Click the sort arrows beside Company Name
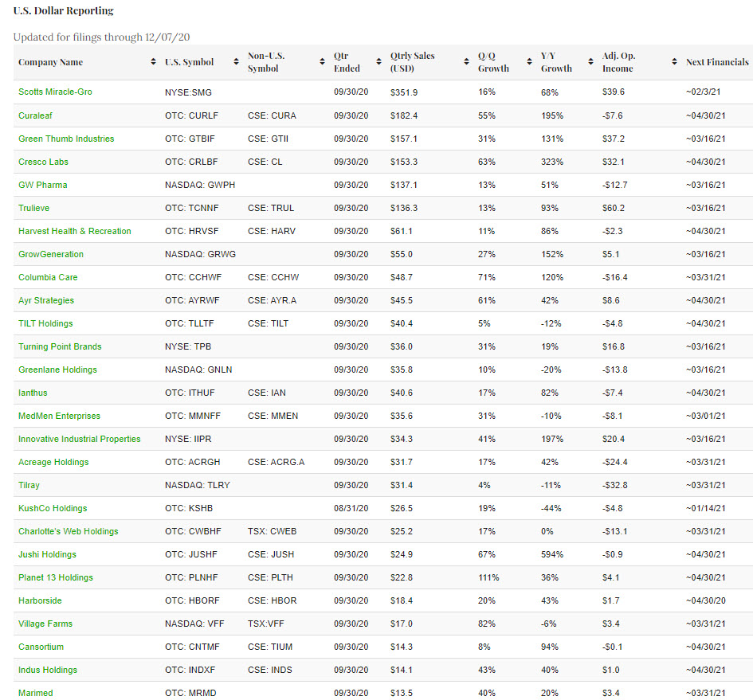Viewport: 753px width, 700px height. pyautogui.click(x=153, y=62)
